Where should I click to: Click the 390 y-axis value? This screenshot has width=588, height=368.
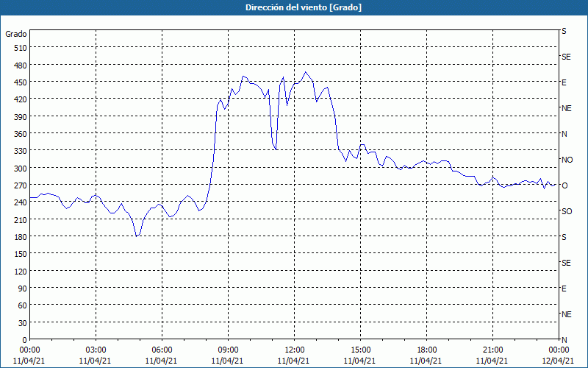coord(21,116)
